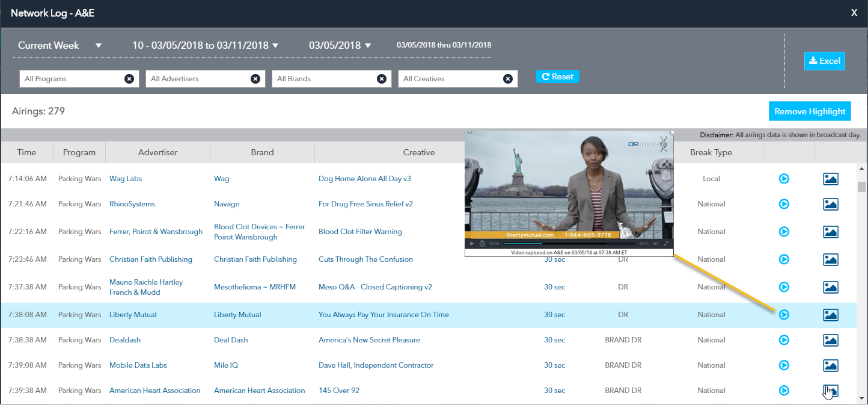The height and width of the screenshot is (405, 868).
Task: Clear the All Programs filter
Action: click(x=129, y=79)
